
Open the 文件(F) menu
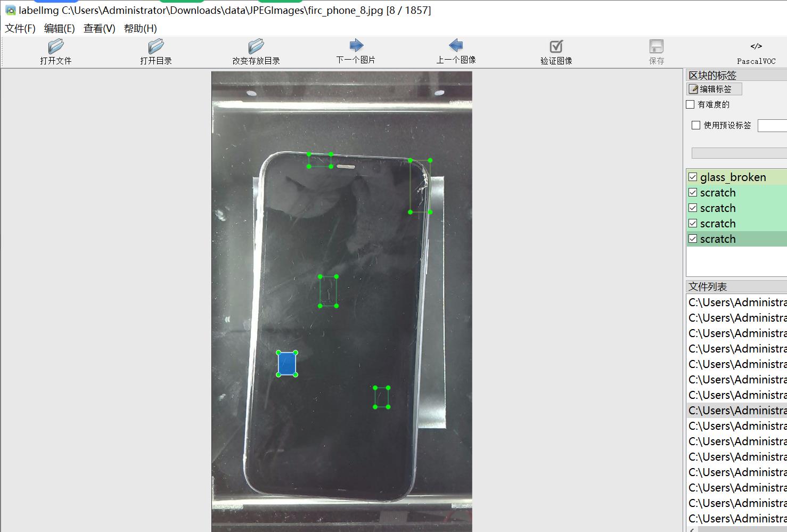[20, 28]
